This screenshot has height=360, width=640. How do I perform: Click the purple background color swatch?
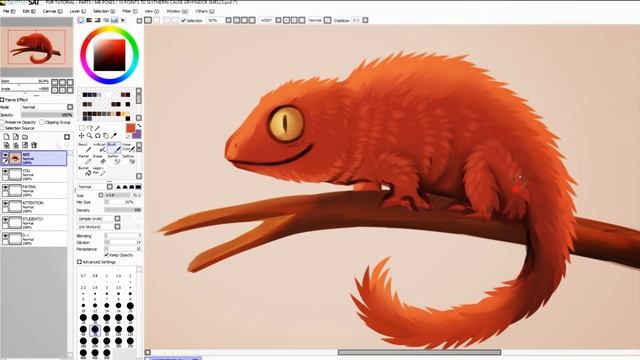coord(138,134)
